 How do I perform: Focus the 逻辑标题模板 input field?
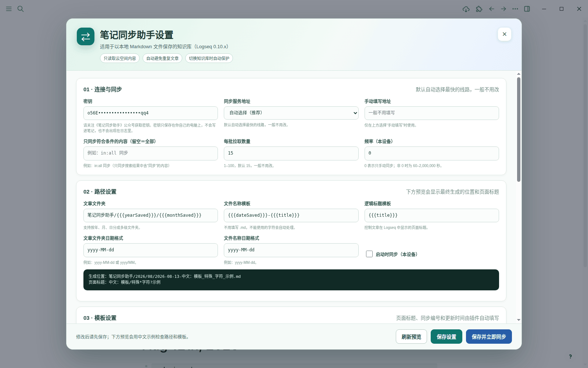pyautogui.click(x=431, y=215)
